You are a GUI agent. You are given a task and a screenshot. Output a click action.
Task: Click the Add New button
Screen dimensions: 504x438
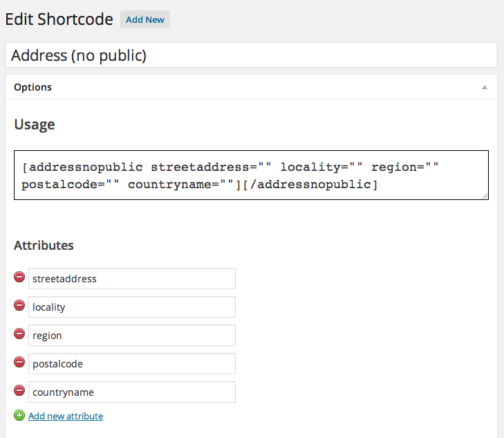pos(144,19)
